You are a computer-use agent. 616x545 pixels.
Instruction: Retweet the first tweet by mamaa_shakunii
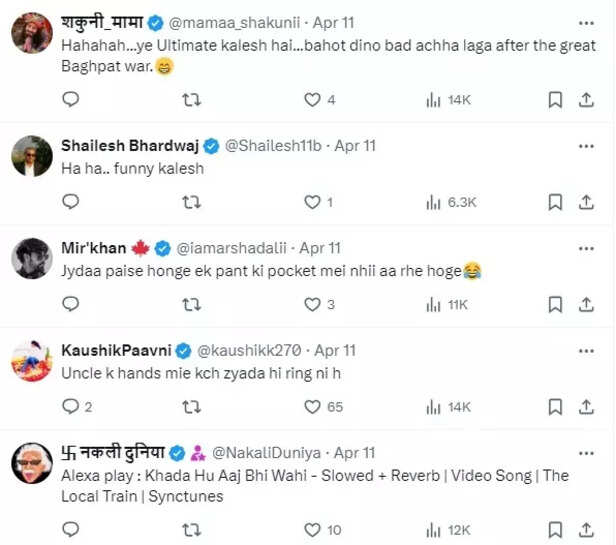[x=191, y=100]
